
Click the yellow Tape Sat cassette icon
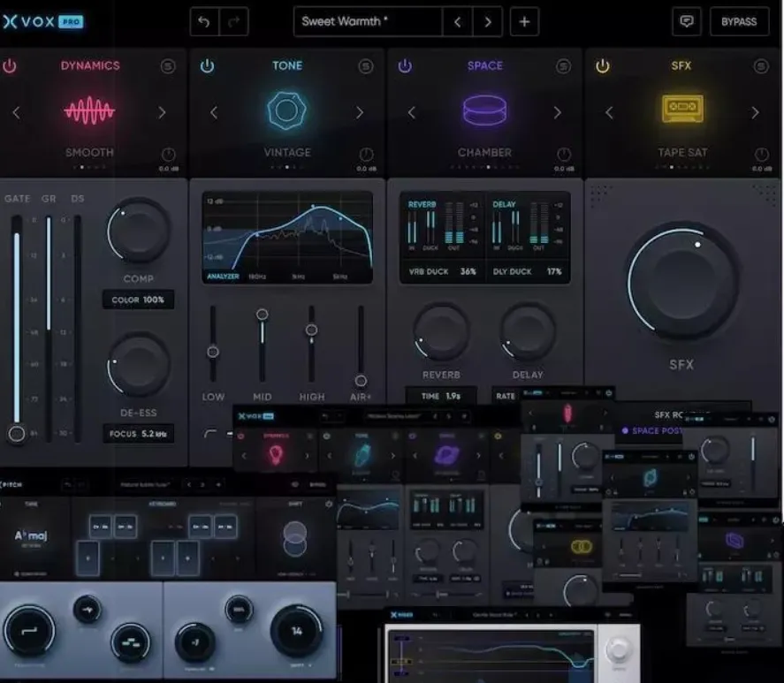click(682, 108)
